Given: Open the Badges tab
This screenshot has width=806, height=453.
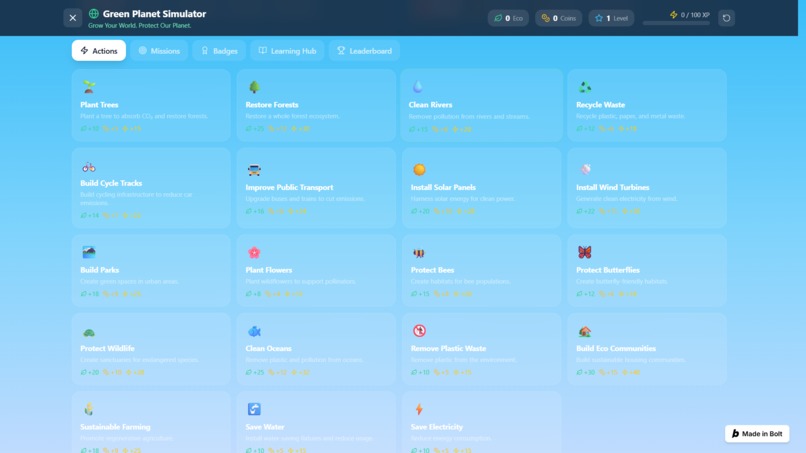Looking at the screenshot, I should [219, 50].
